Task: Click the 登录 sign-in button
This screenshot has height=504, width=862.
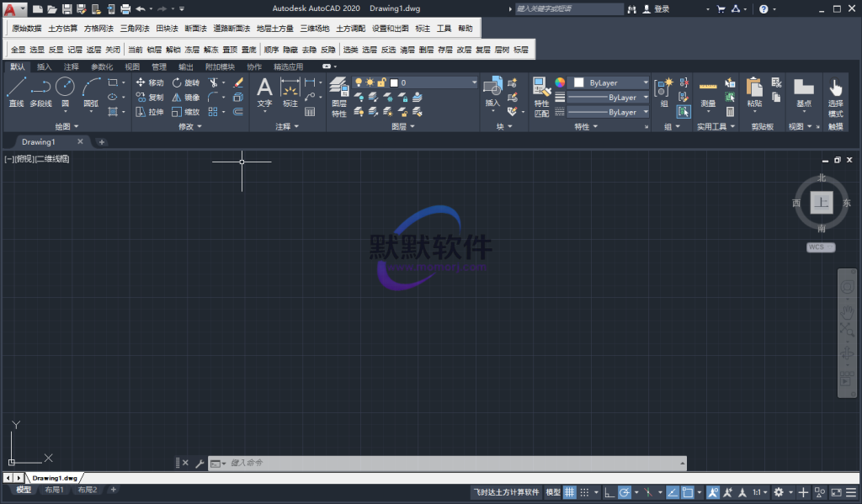Action: tap(662, 9)
